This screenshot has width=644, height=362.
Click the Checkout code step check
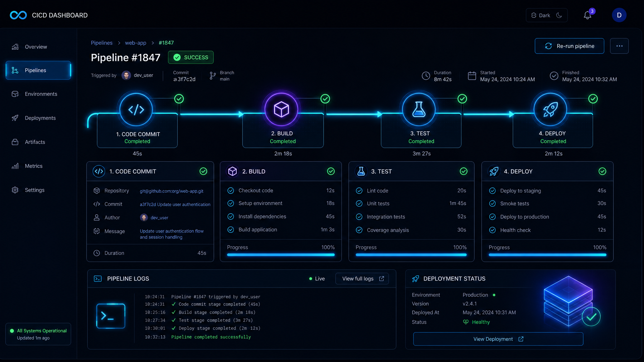click(x=231, y=190)
